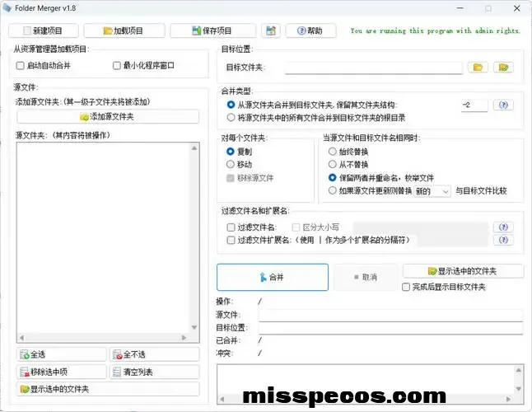532x412 pixels.
Task: Click source list scrollbar down arrow
Action: (194, 327)
